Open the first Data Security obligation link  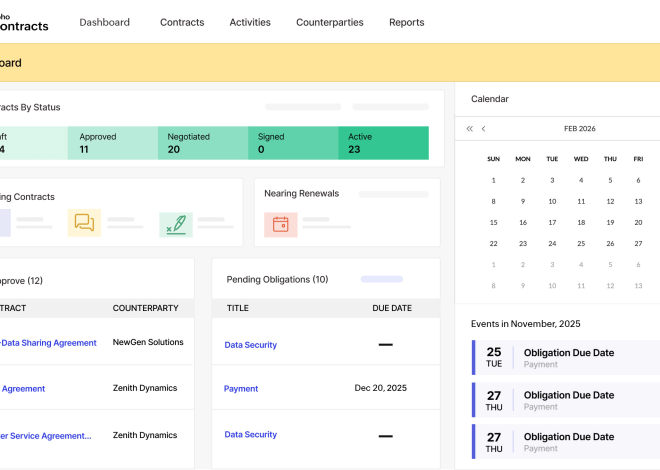[250, 345]
